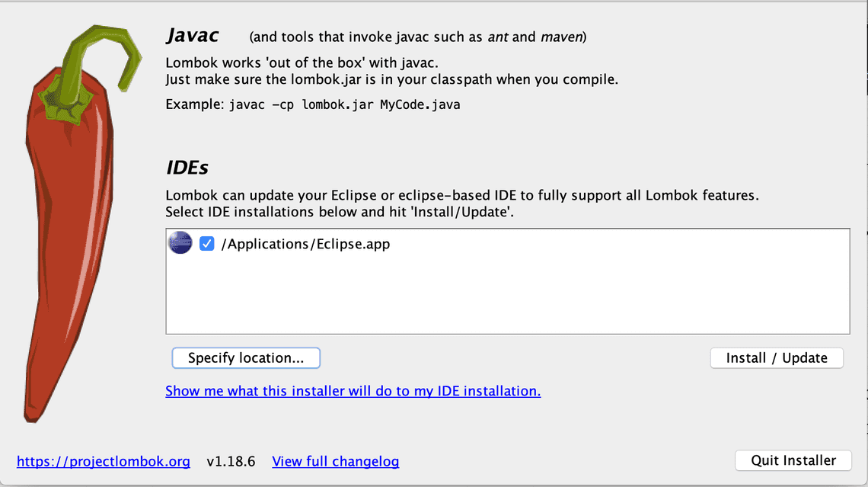This screenshot has height=487, width=868.
Task: Click the v1.18.6 version label
Action: point(231,461)
